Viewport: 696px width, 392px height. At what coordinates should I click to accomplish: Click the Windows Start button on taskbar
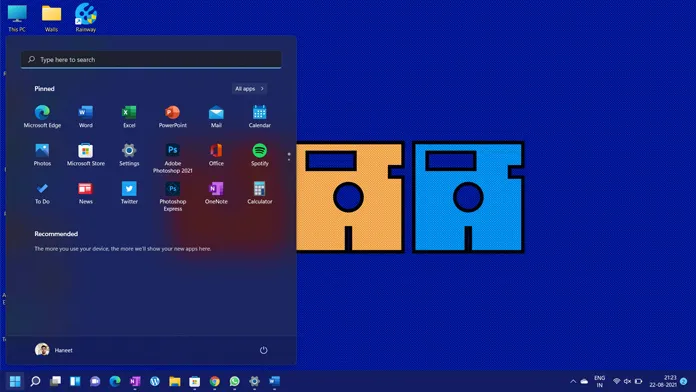click(15, 381)
